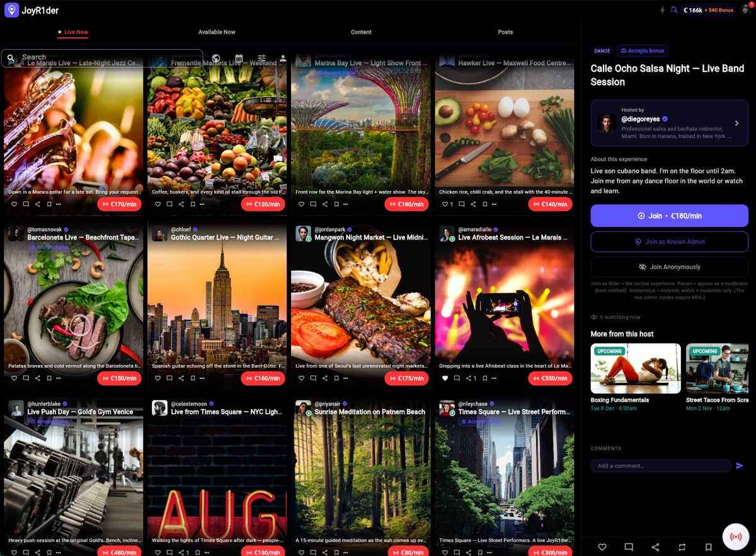The height and width of the screenshot is (556, 756).
Task: Send comment with the arrow icon
Action: 740,466
